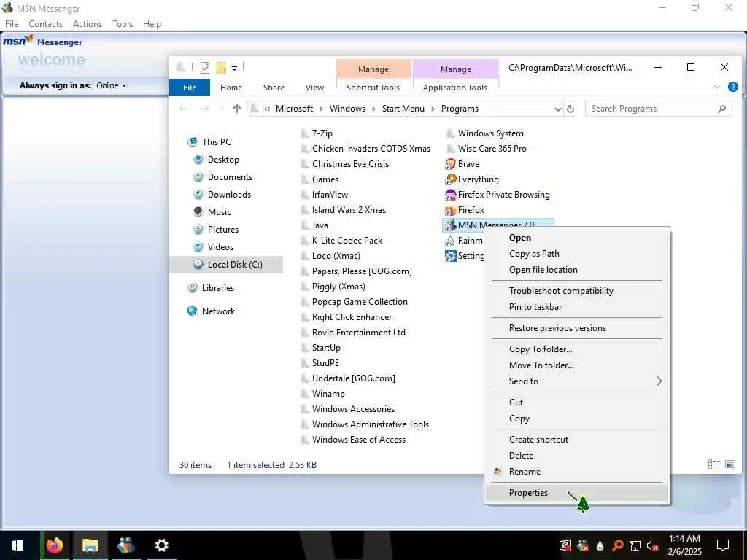
Task: Open Documents in the navigation pane
Action: [x=230, y=177]
